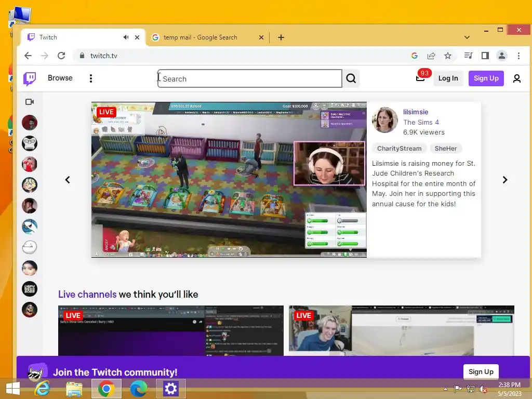532x399 pixels.
Task: Close the temp mail Google Search tab
Action: [x=261, y=37]
